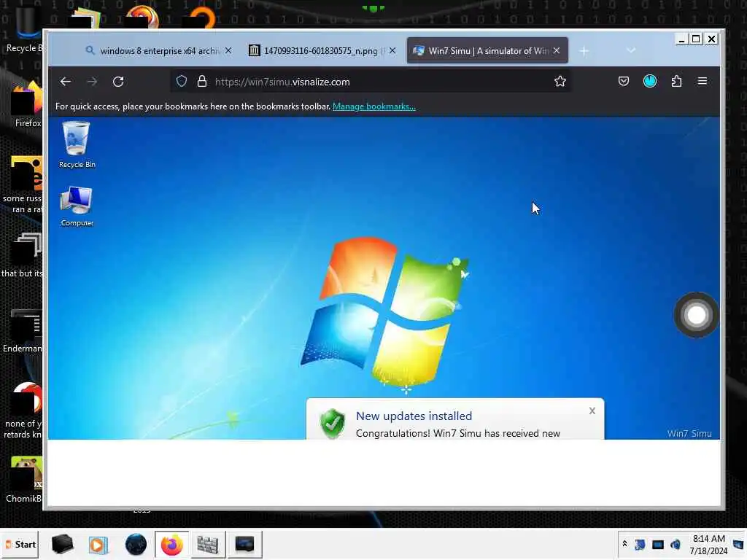Screen dimensions: 747x560
Task: Click the show desktop icon beside the clock
Action: click(x=738, y=544)
